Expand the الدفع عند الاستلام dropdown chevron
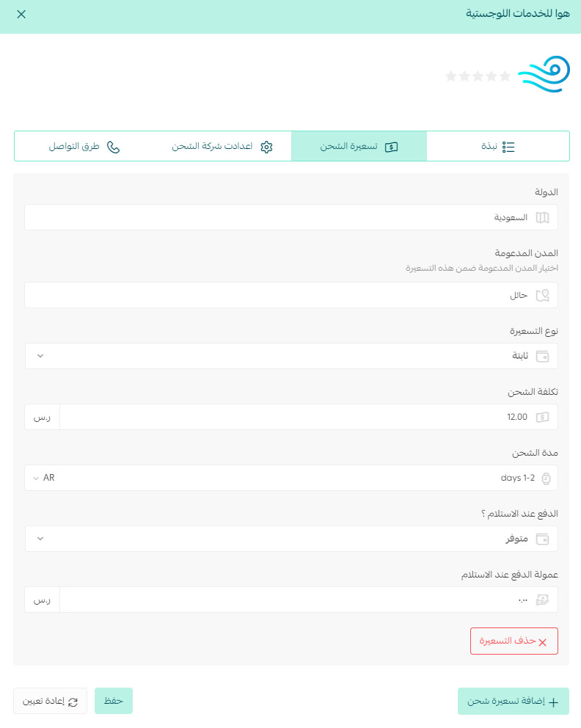 tap(40, 539)
